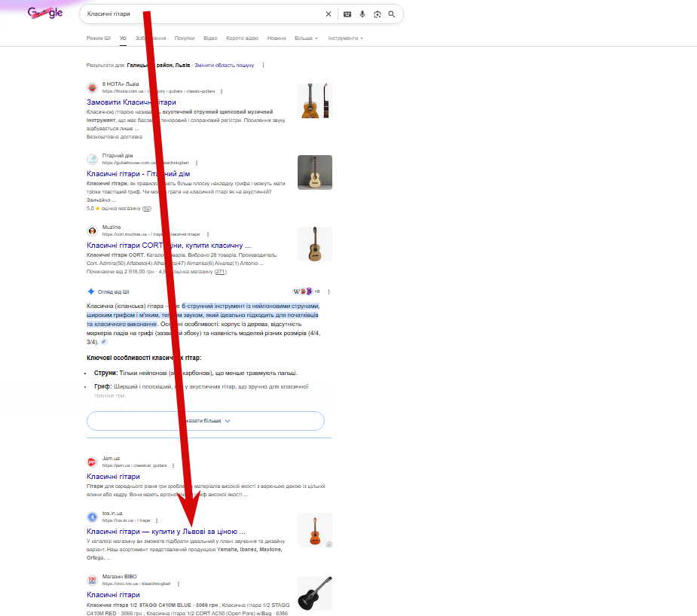Open Muzline CORT guitar thumbnail

(315, 244)
